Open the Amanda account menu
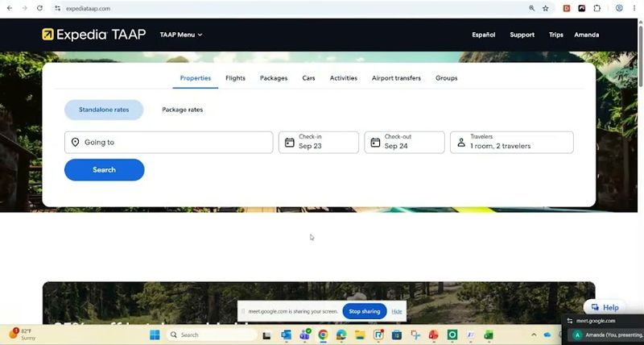644x345 pixels. click(587, 35)
